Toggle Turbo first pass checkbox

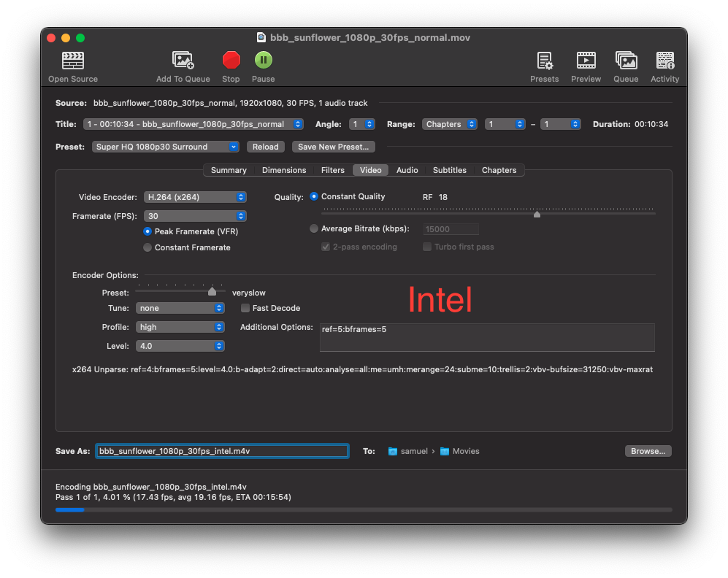pyautogui.click(x=427, y=247)
